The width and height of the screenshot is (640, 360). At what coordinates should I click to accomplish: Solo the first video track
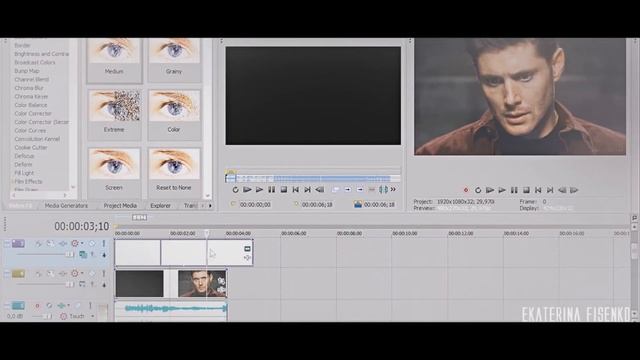pos(104,244)
